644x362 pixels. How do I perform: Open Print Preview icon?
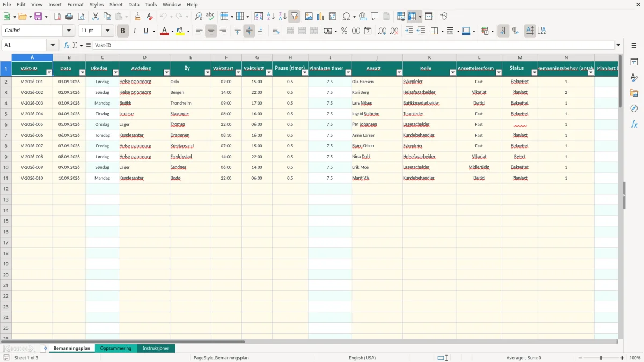click(x=81, y=17)
